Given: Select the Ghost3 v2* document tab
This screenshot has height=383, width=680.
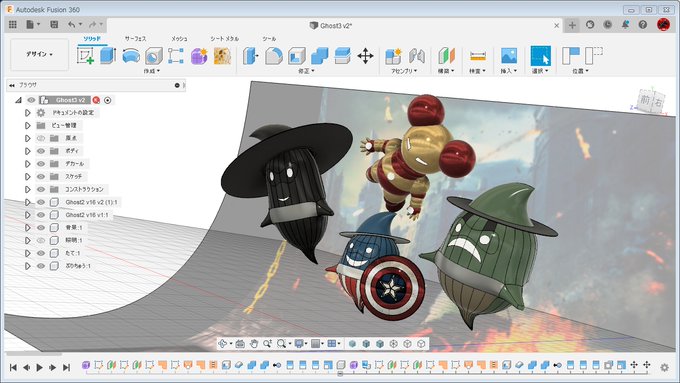Looking at the screenshot, I should [x=331, y=26].
